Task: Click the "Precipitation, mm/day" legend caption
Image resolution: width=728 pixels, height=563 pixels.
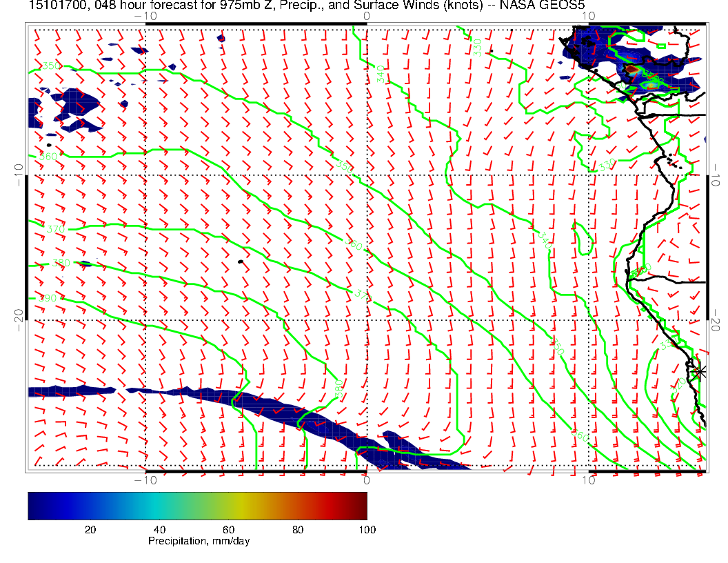Action: coord(199,542)
